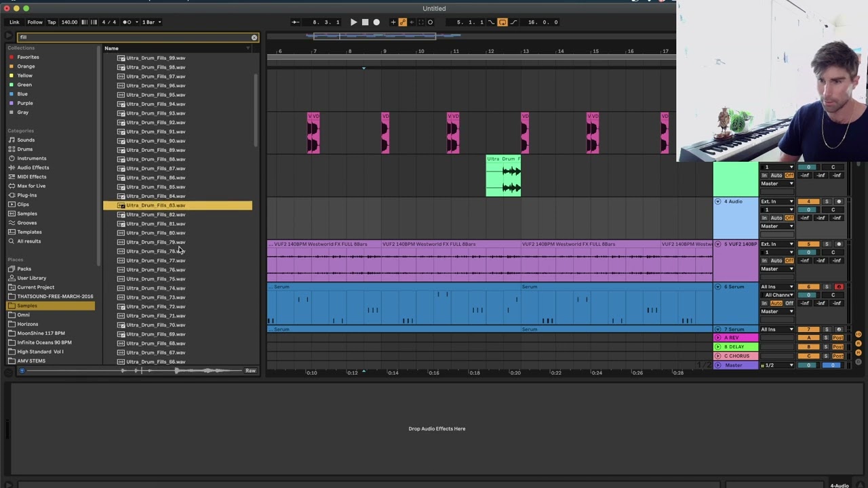Image resolution: width=868 pixels, height=488 pixels.
Task: Click the Punch-In switch
Action: click(x=492, y=22)
